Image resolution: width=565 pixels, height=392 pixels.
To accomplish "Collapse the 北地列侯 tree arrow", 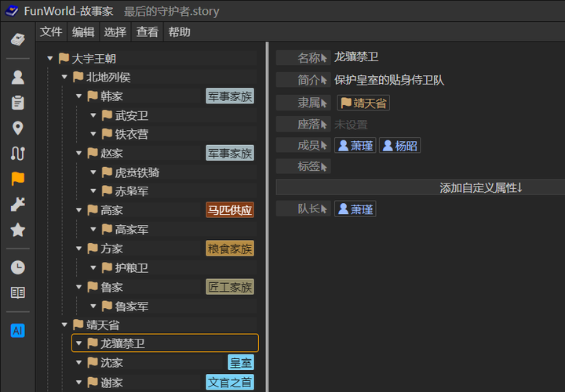I will [64, 78].
